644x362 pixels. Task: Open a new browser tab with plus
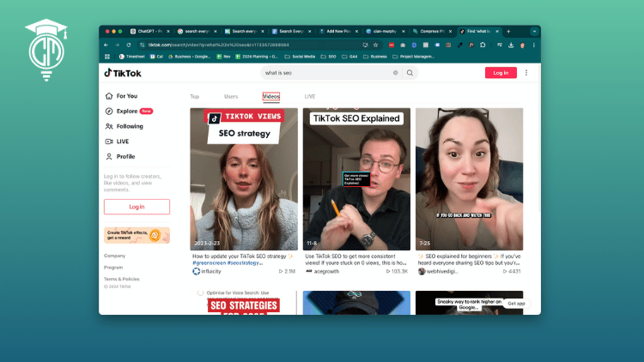pos(508,31)
